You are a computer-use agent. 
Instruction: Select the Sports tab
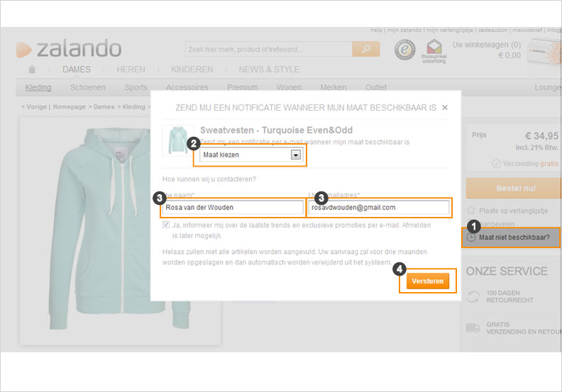click(x=136, y=87)
